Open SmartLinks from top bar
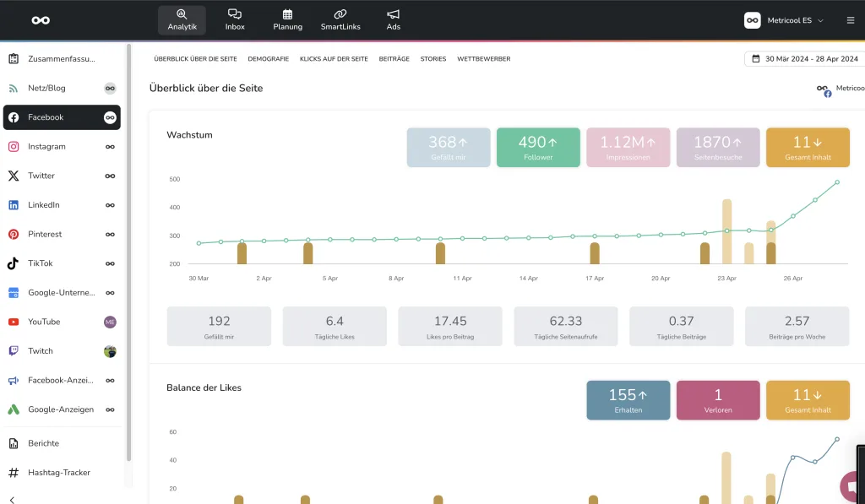 pos(340,19)
